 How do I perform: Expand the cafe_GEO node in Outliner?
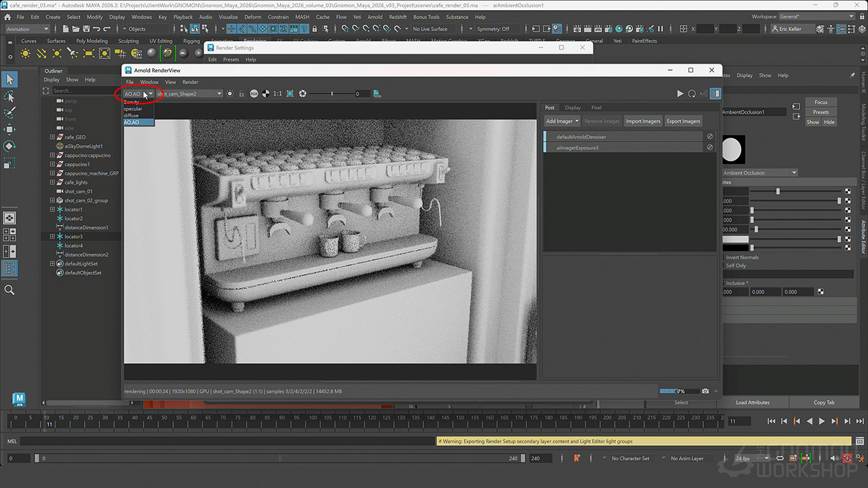52,137
